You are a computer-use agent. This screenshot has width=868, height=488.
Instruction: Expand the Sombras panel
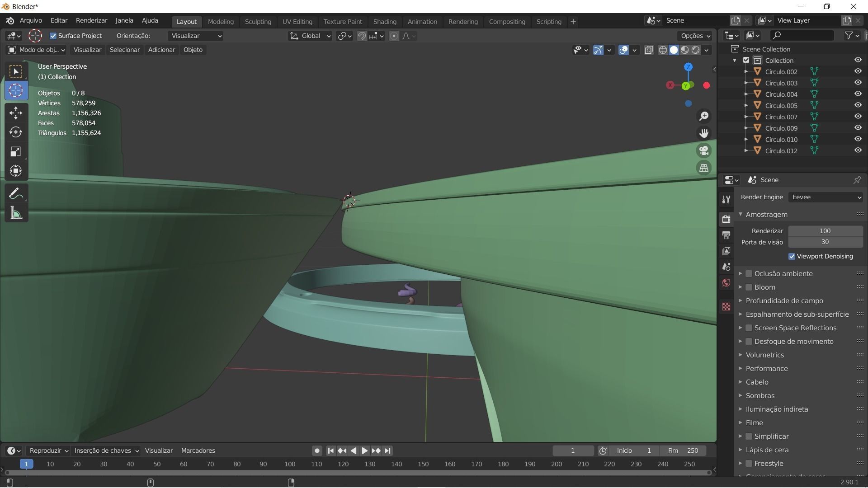tap(760, 396)
